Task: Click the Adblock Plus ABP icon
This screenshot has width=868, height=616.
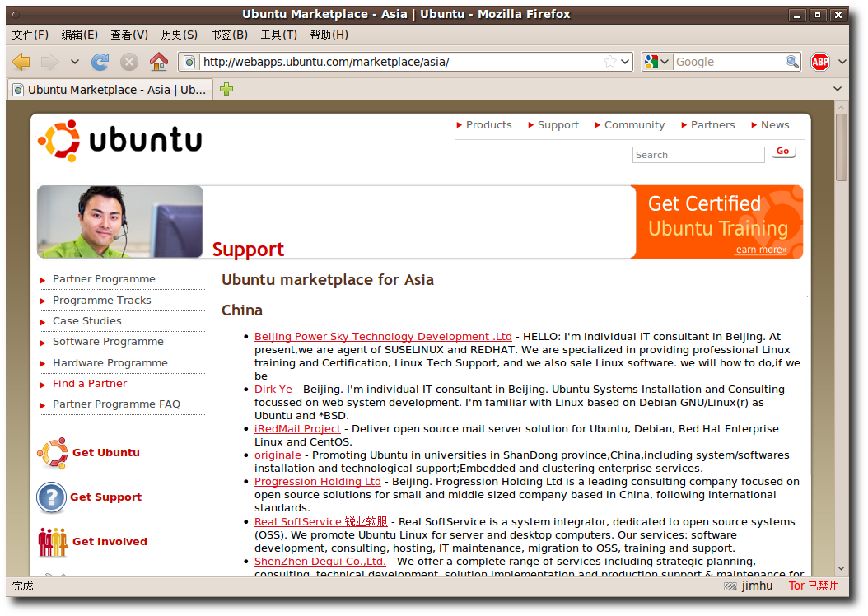Action: coord(820,62)
